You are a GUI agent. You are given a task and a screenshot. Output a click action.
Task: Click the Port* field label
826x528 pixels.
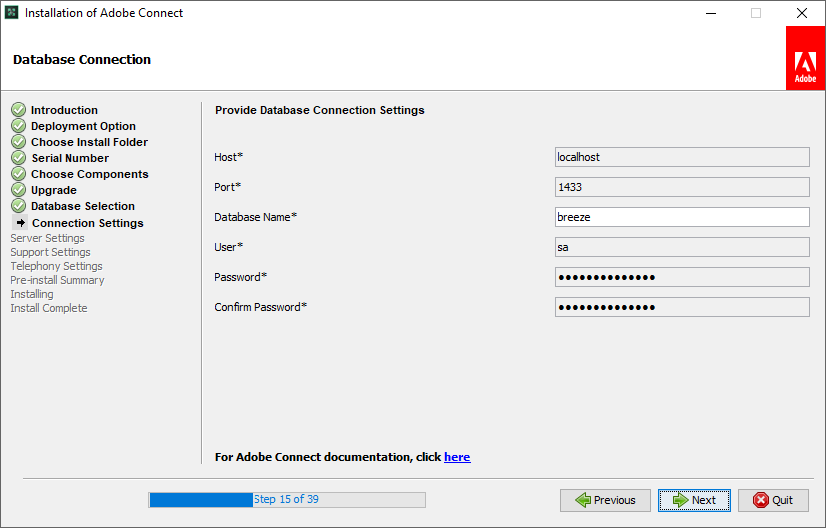[228, 187]
